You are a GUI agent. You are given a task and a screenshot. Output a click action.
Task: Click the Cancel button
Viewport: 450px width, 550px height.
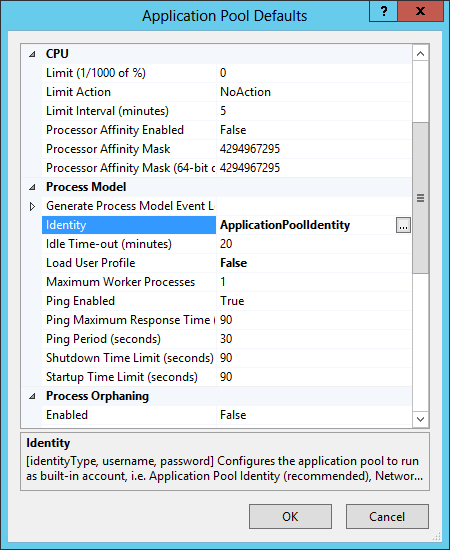387,516
